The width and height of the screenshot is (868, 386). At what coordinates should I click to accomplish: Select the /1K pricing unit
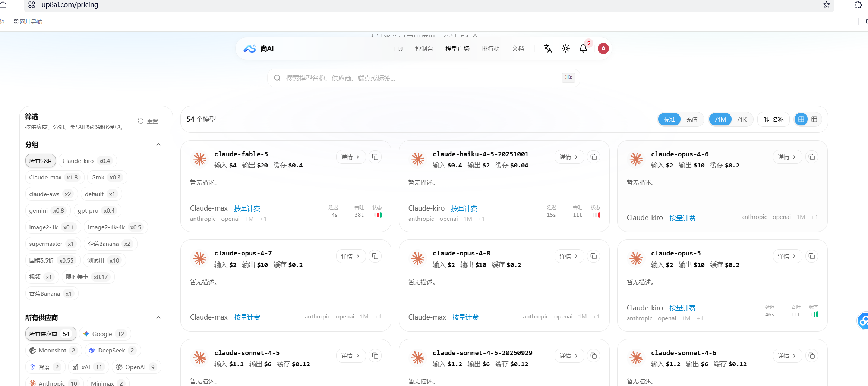coord(742,120)
